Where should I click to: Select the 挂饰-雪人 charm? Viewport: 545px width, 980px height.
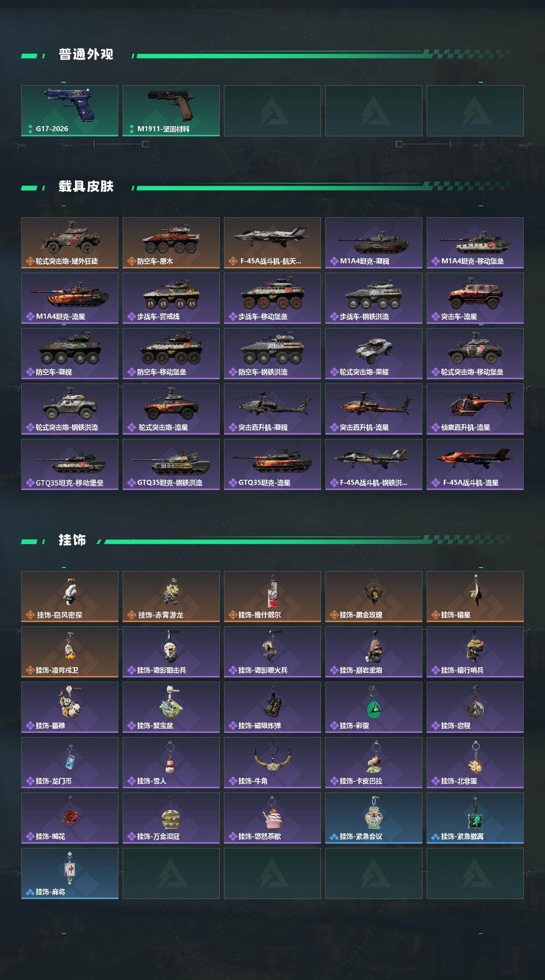171,763
